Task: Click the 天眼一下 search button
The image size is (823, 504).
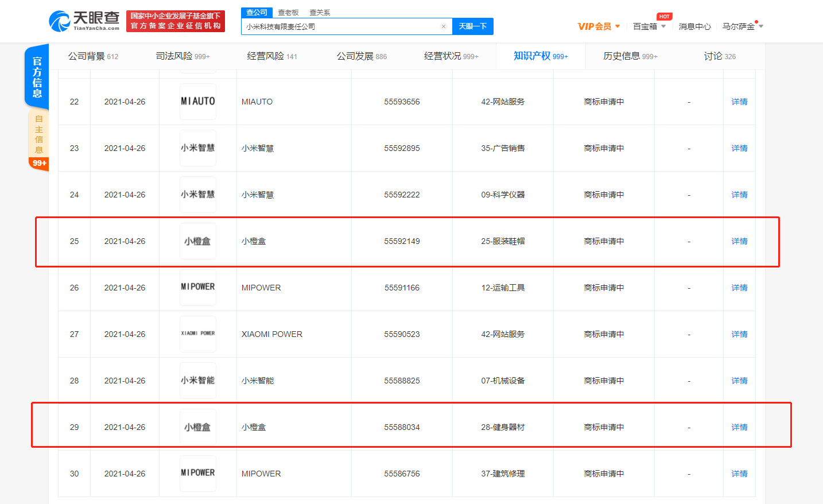Action: coord(473,26)
